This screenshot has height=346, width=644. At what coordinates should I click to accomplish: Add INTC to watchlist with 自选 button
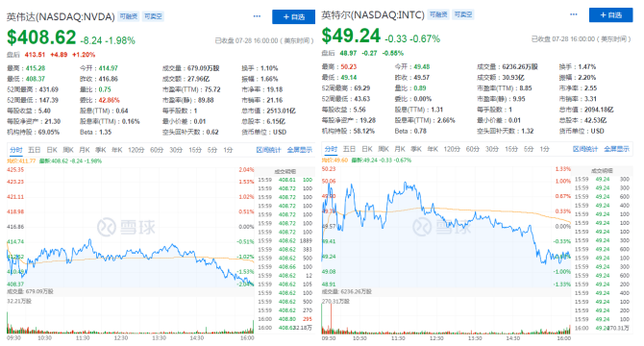(x=610, y=15)
